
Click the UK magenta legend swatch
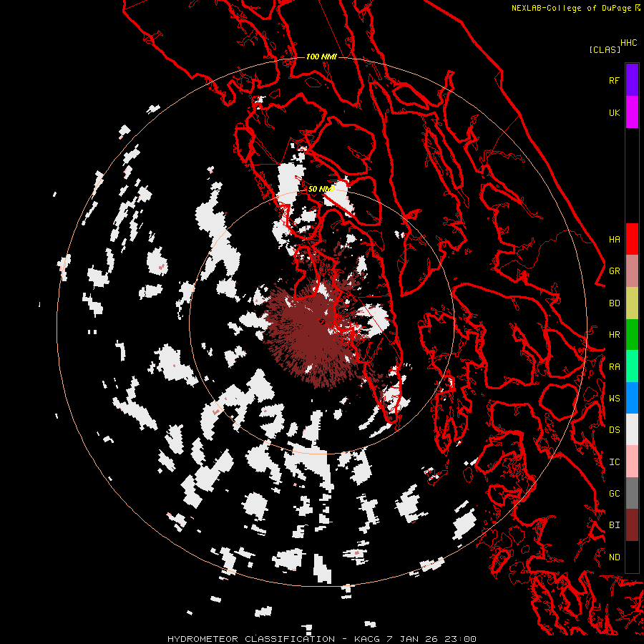(632, 112)
